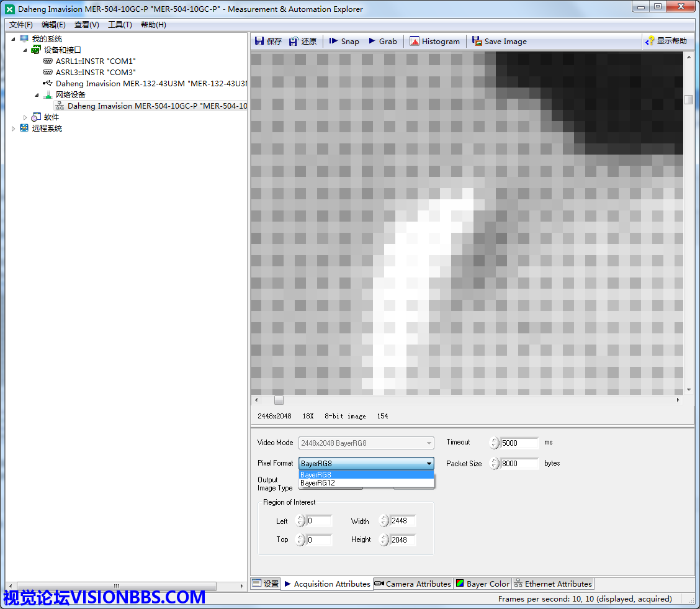Click the Save Image icon
The height and width of the screenshot is (609, 700).
coord(477,41)
